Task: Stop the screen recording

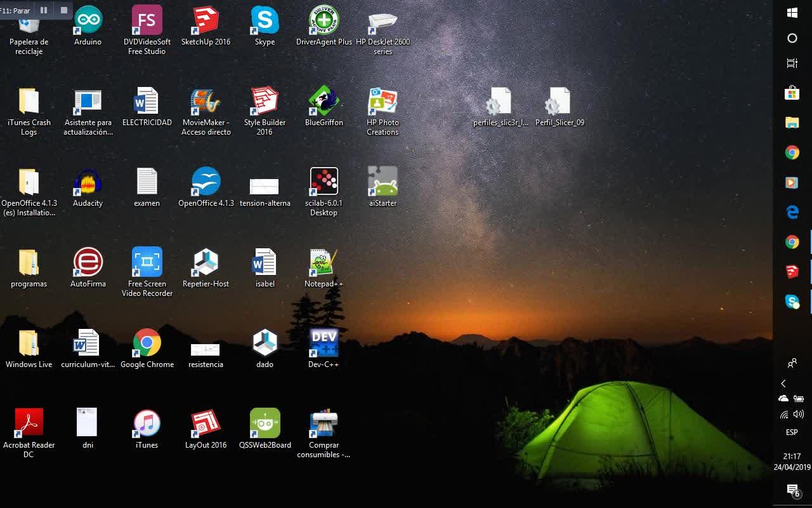Action: [64, 10]
